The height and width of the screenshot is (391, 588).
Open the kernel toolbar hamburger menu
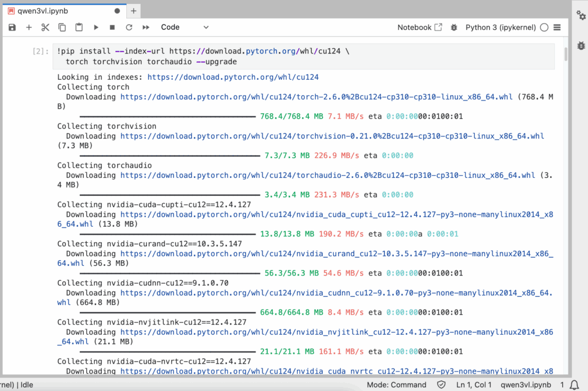tap(557, 27)
